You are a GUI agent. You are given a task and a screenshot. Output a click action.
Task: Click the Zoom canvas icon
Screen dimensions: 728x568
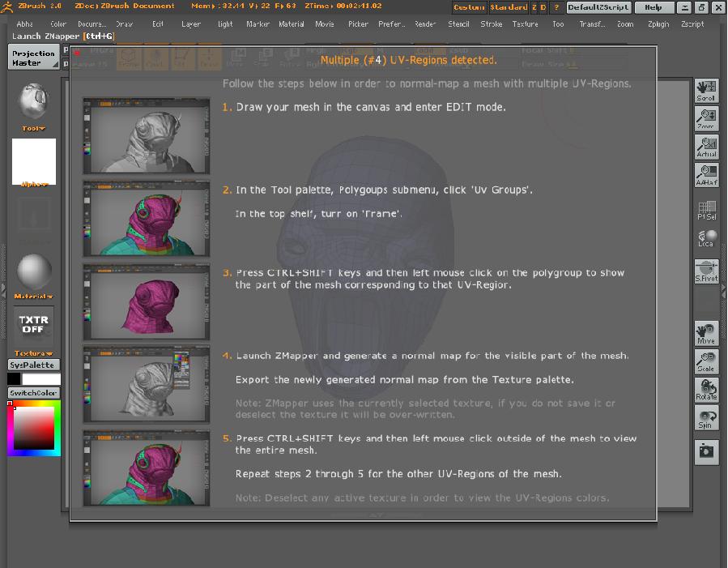click(x=706, y=119)
